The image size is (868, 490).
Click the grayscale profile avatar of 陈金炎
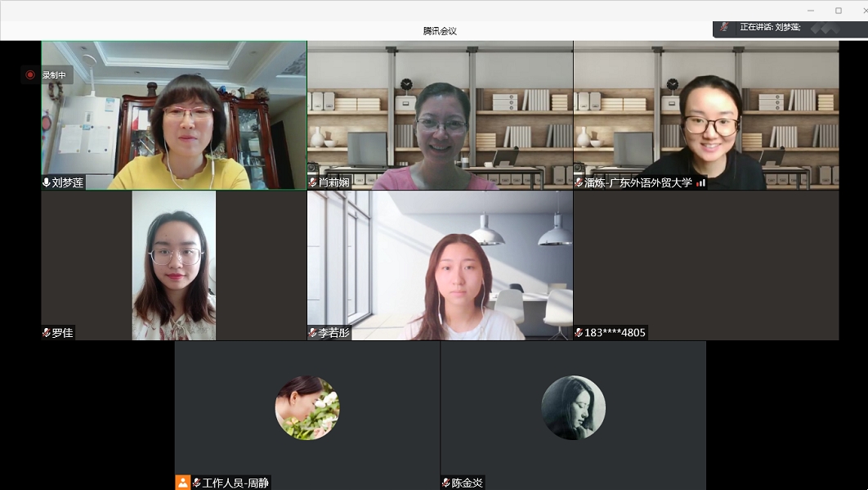(573, 407)
